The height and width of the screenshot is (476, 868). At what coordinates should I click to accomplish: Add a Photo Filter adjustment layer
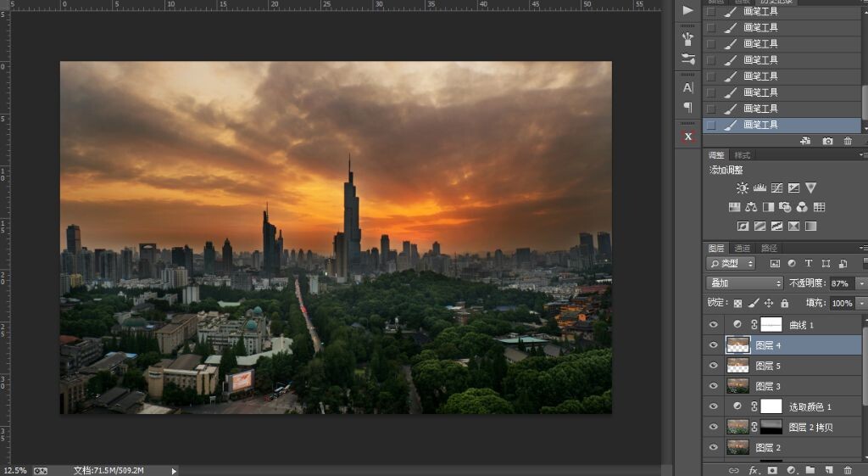pos(785,207)
